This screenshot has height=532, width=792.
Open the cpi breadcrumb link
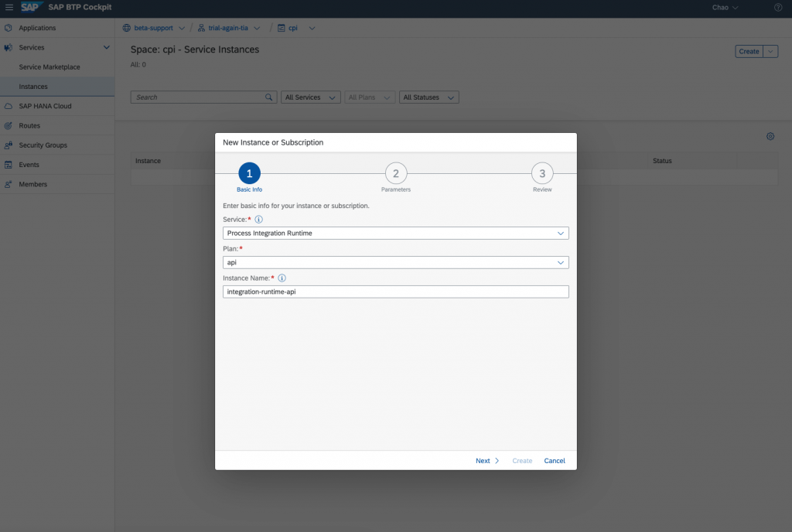[x=293, y=28]
